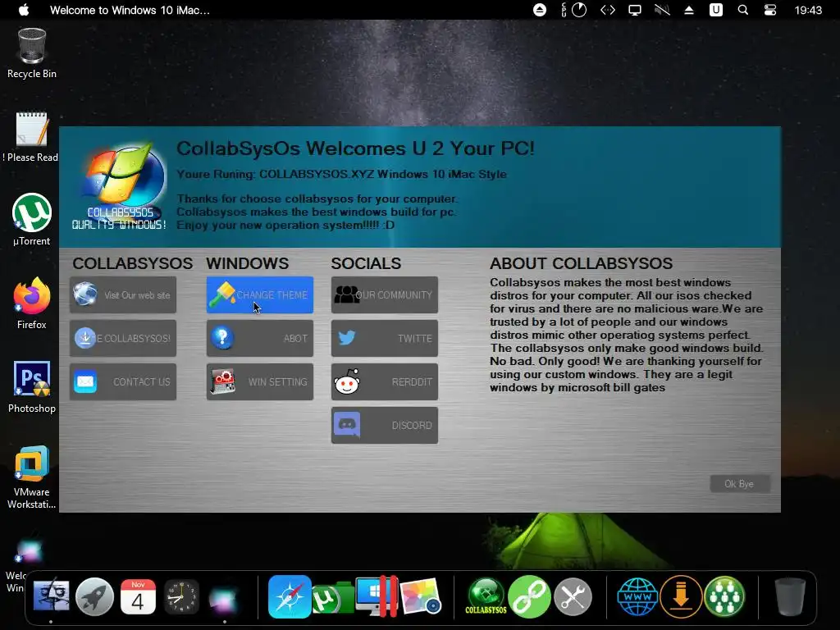
Task: Open the Rerddit social button
Action: point(385,381)
